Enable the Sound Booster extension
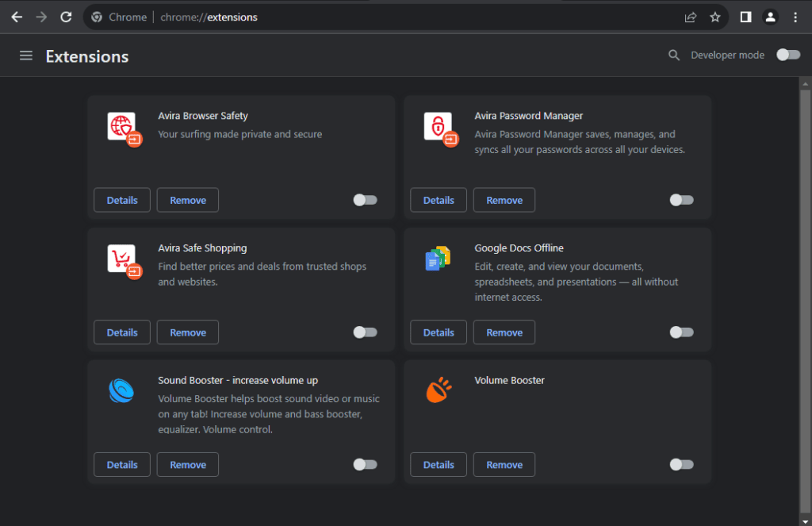The height and width of the screenshot is (526, 812). pyautogui.click(x=365, y=464)
